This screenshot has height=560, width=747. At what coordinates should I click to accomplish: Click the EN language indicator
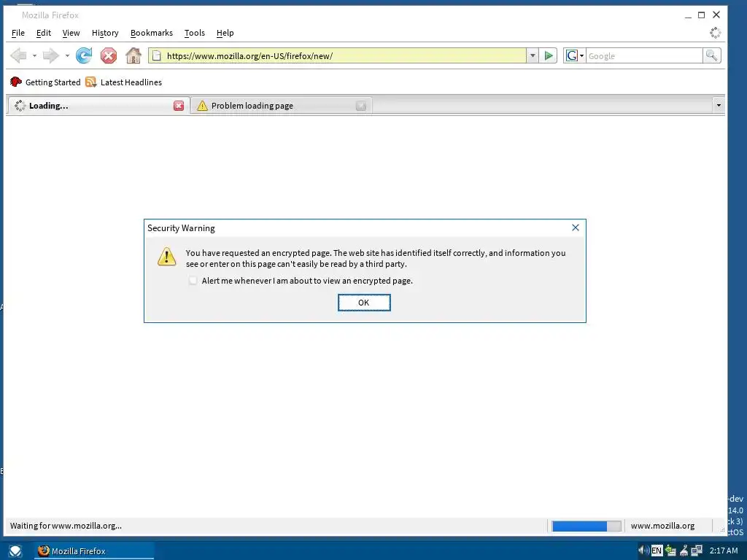click(x=657, y=551)
